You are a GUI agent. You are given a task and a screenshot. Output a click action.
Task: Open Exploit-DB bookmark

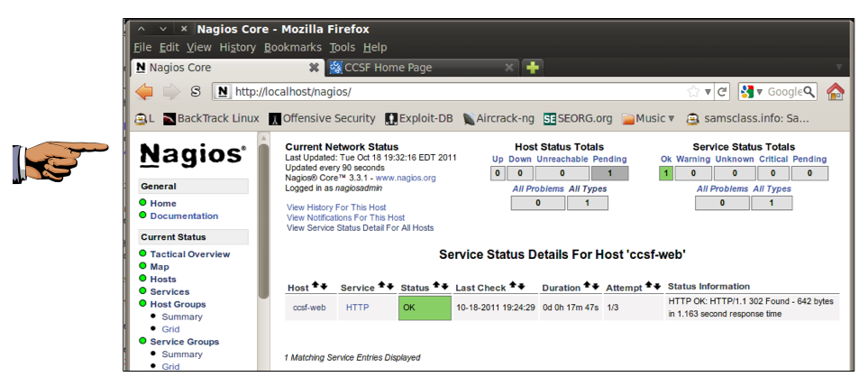[x=419, y=118]
